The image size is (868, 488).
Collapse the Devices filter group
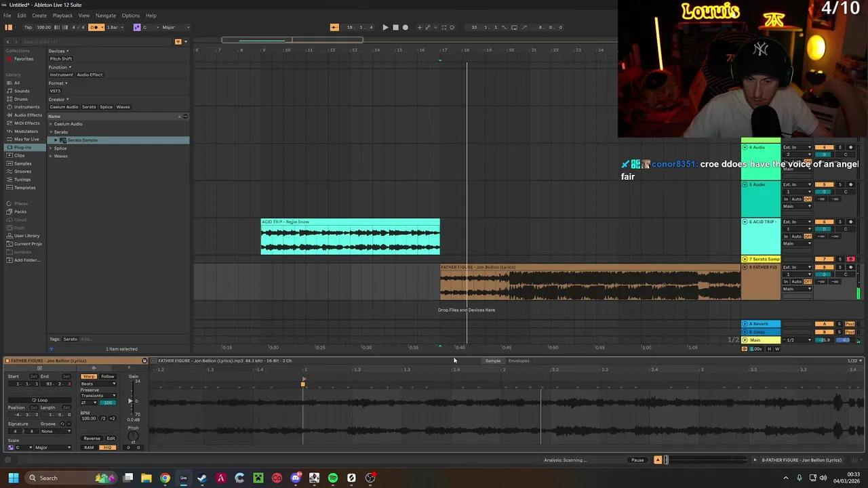[x=58, y=51]
